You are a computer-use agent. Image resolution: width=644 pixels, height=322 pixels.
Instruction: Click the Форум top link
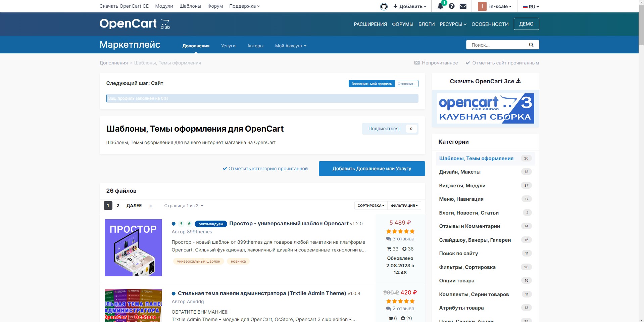coord(215,6)
